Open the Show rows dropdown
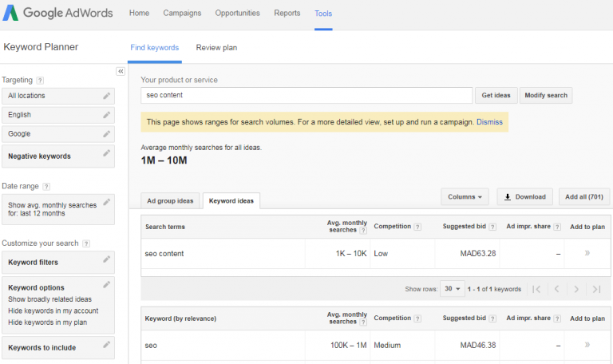This screenshot has width=613, height=364. tap(453, 289)
